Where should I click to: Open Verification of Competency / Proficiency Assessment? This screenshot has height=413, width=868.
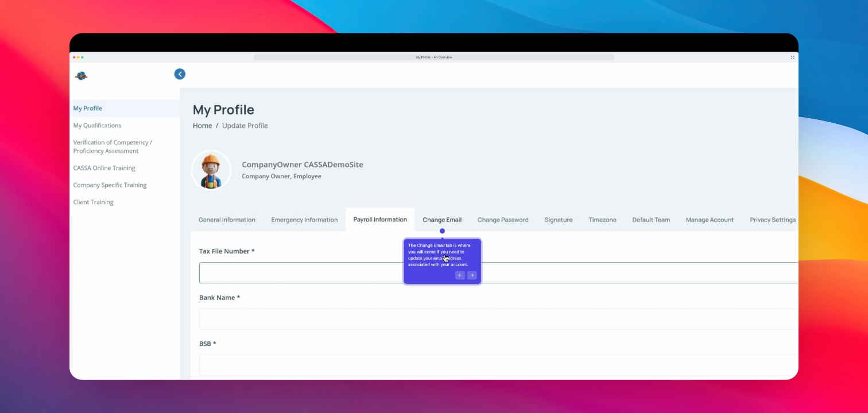pyautogui.click(x=113, y=147)
